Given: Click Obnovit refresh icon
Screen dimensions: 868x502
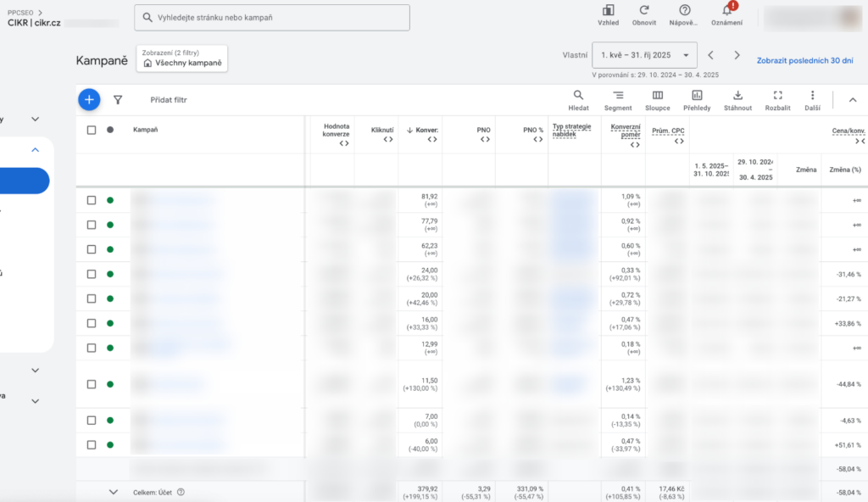Looking at the screenshot, I should 644,15.
